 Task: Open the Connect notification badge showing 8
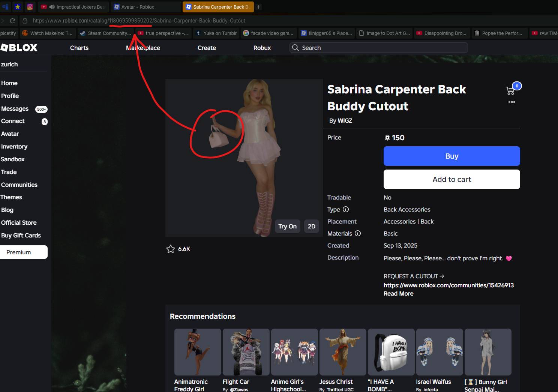pyautogui.click(x=45, y=122)
